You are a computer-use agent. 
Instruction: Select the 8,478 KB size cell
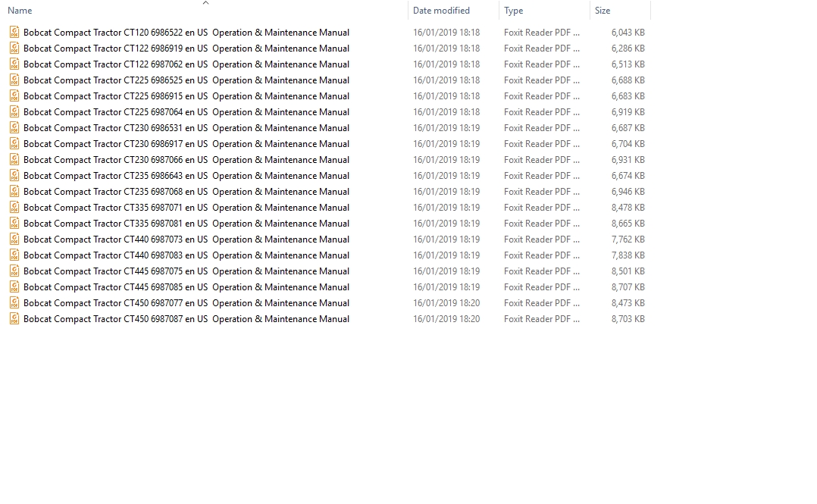click(628, 208)
